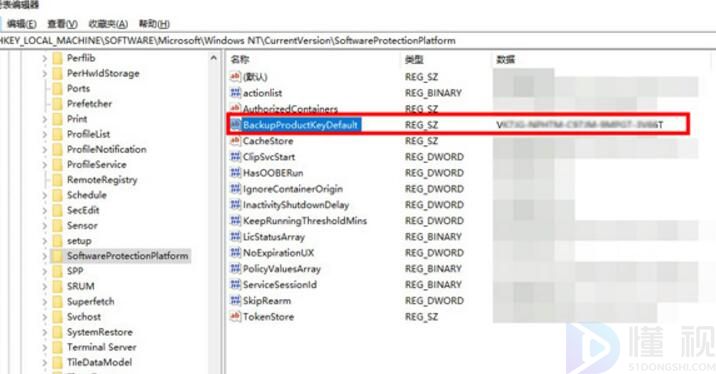Select the HasOOBERun value name
This screenshot has height=374, width=716.
(273, 173)
